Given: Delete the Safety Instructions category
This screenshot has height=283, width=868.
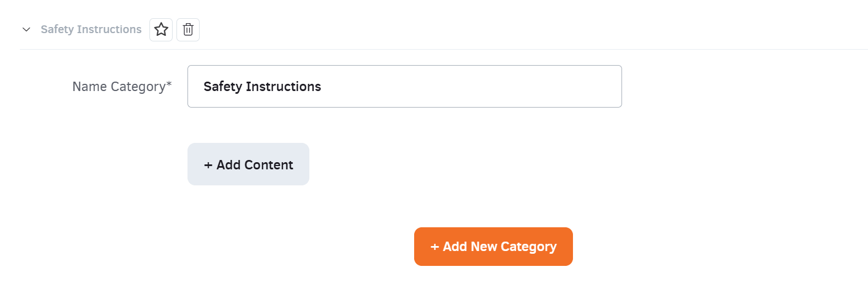Looking at the screenshot, I should click(x=188, y=29).
